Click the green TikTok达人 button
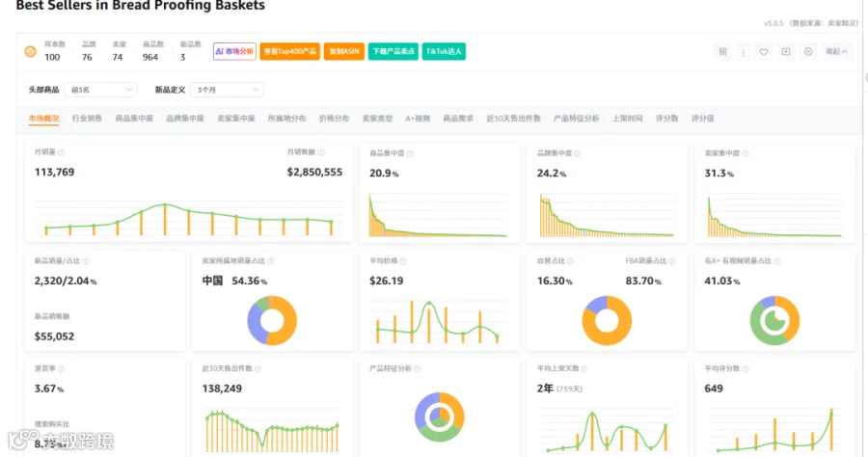This screenshot has width=868, height=457. [x=444, y=51]
